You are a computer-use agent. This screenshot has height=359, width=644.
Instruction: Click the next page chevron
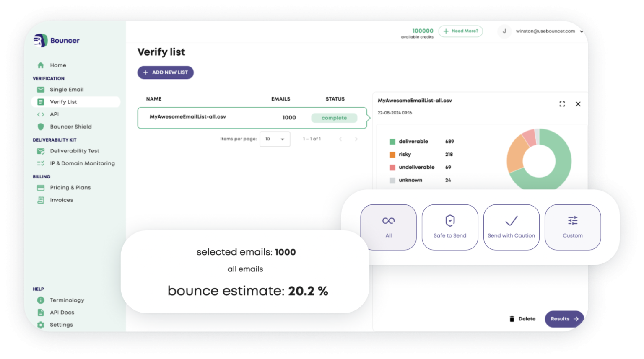(356, 139)
